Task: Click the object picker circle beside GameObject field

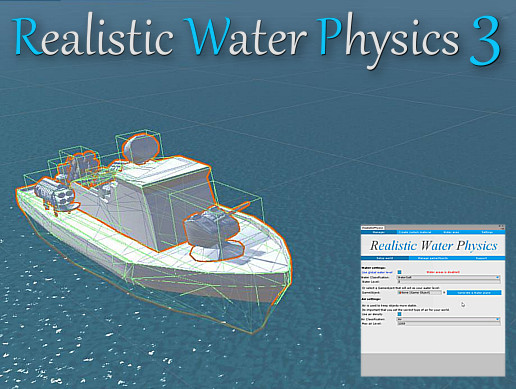Action: click(x=444, y=292)
